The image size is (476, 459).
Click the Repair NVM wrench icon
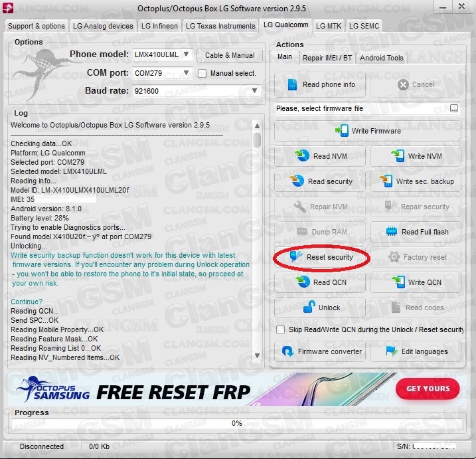[300, 207]
